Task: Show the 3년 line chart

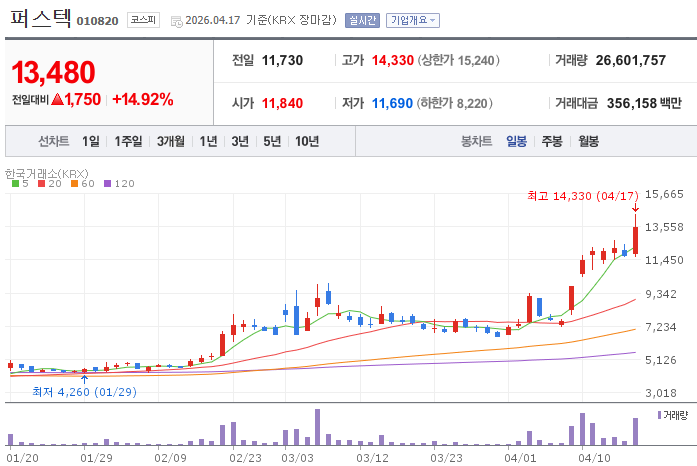Action: (240, 141)
